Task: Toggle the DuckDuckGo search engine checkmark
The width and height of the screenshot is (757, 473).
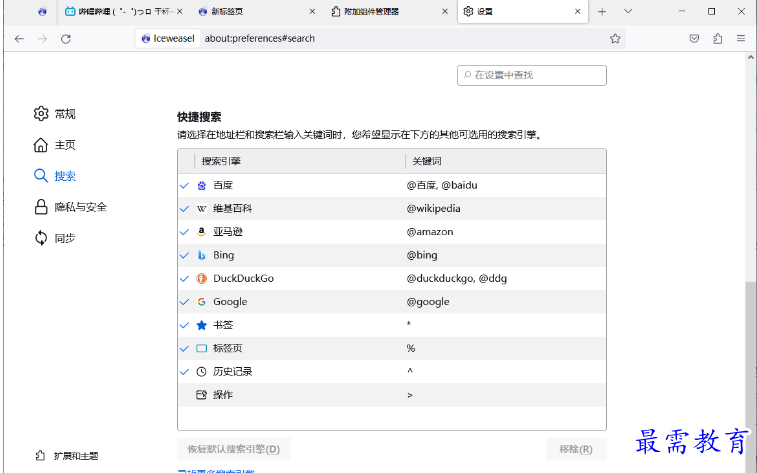Action: tap(184, 279)
